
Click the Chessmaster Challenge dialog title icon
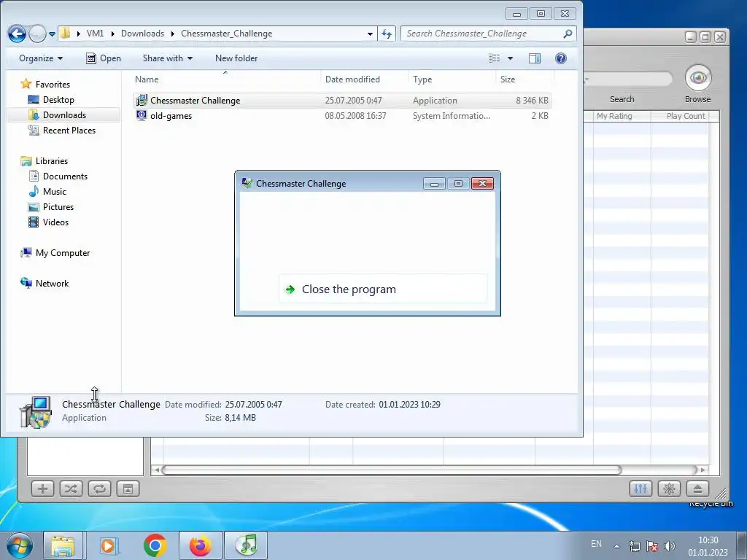click(247, 183)
